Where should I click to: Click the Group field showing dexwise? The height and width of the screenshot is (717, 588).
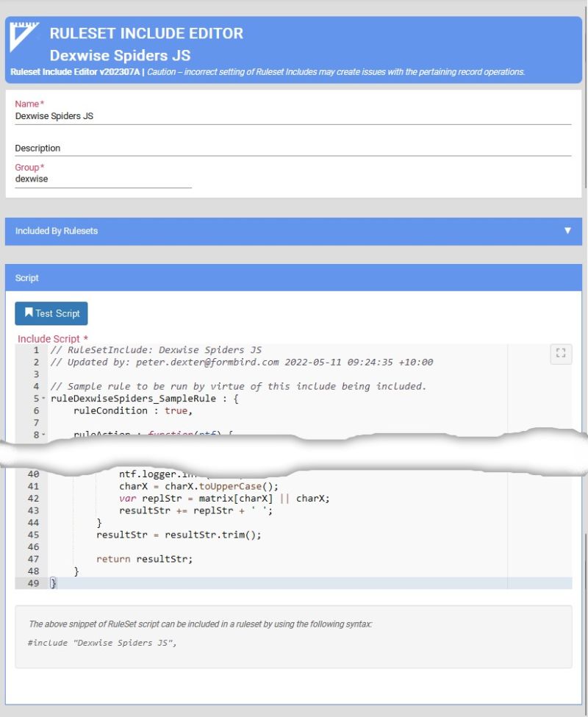pos(103,179)
